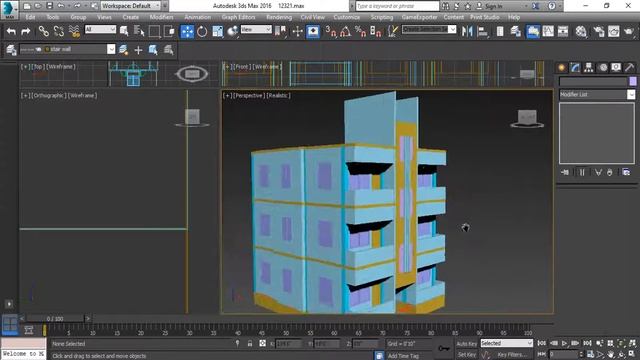Click the Auto Key button
This screenshot has height=360, width=640.
[467, 344]
